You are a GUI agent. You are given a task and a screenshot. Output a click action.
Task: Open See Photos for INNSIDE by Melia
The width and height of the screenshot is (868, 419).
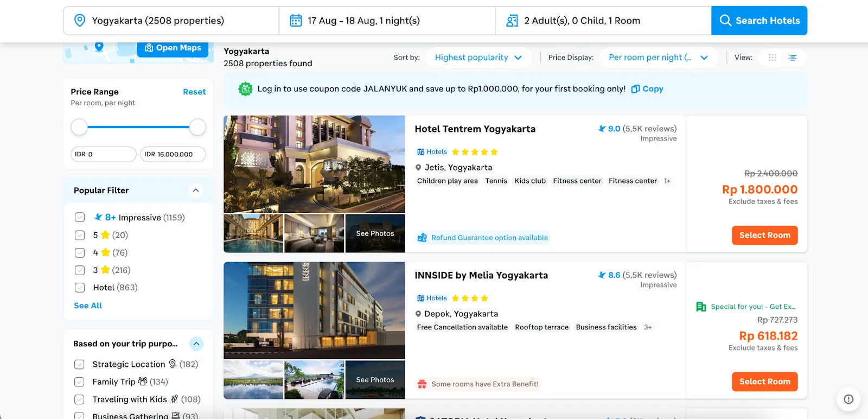pyautogui.click(x=375, y=380)
